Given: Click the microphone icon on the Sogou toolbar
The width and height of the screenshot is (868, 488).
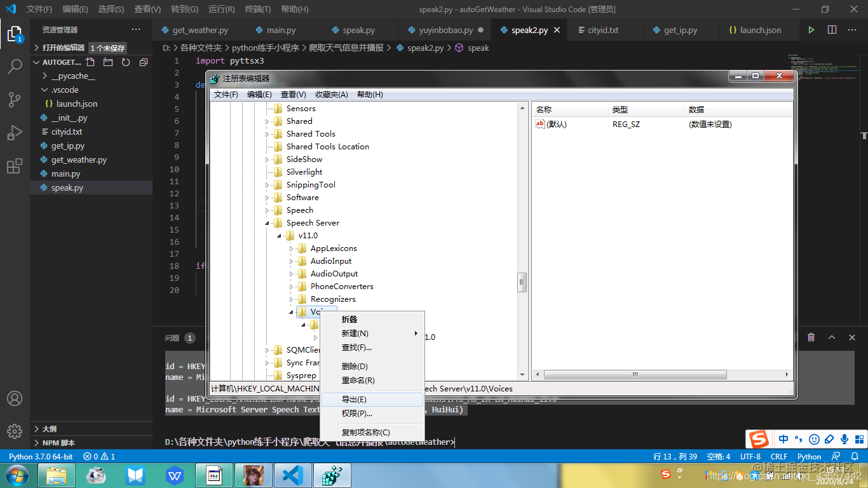Looking at the screenshot, I should pyautogui.click(x=844, y=439).
